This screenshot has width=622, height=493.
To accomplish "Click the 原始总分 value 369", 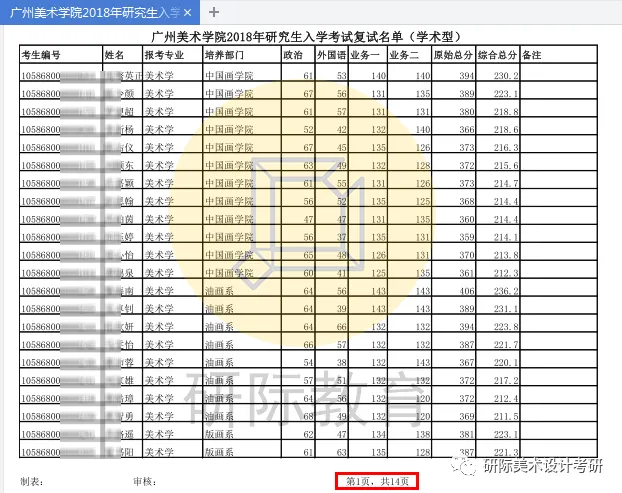I will [x=467, y=417].
